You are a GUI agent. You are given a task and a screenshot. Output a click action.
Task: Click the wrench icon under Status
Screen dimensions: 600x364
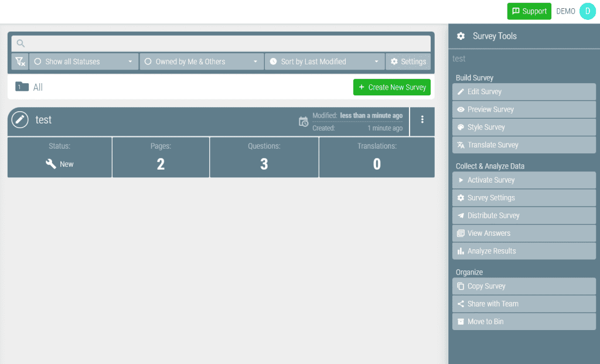(x=51, y=164)
